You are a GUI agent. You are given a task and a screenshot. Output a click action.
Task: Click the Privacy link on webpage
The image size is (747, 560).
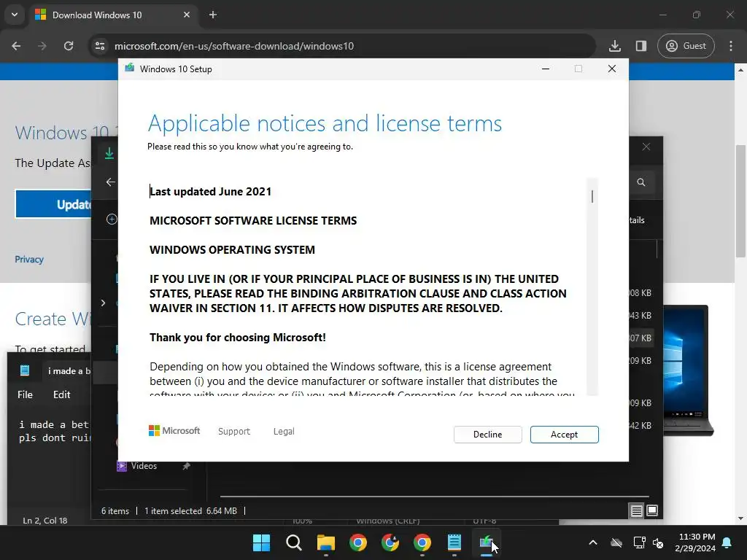[x=29, y=260]
